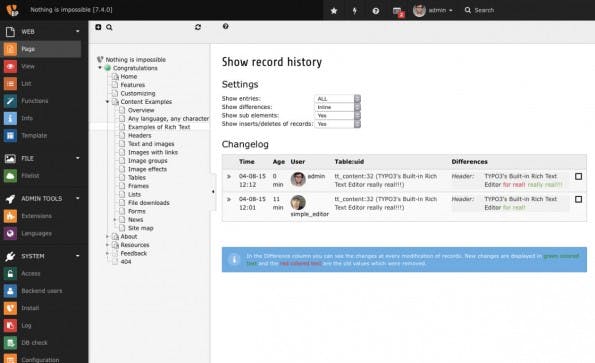Select the Feedback page in tree

(134, 253)
